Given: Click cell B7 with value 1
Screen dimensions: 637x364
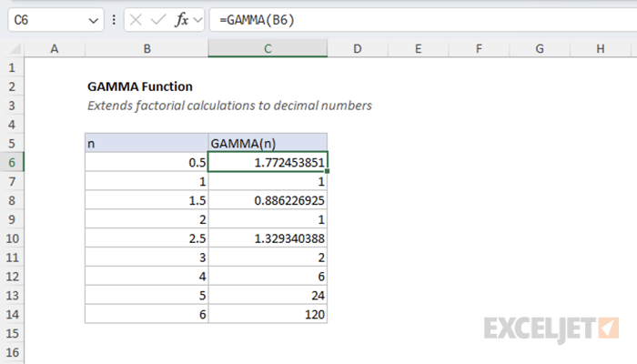Looking at the screenshot, I should (147, 182).
